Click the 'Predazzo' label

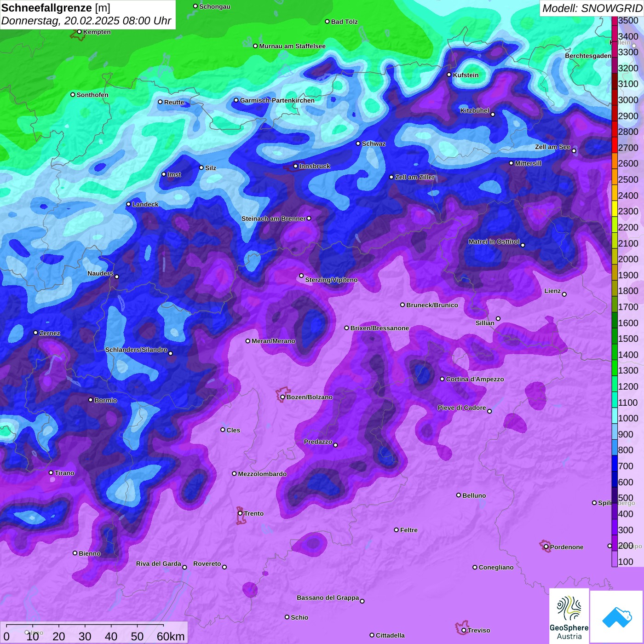point(318,442)
